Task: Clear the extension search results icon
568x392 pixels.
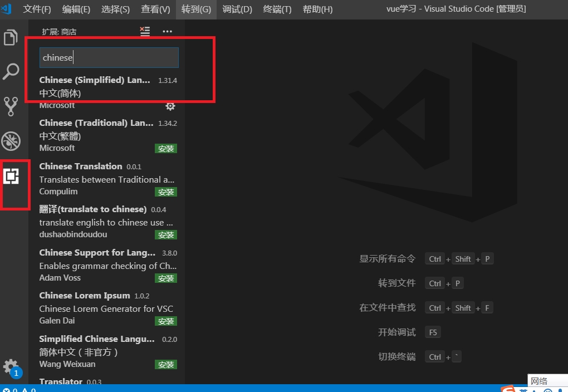Action: 145,31
